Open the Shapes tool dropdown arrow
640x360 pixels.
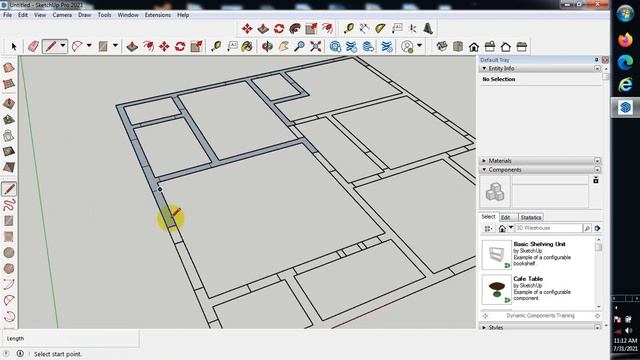pyautogui.click(x=115, y=46)
